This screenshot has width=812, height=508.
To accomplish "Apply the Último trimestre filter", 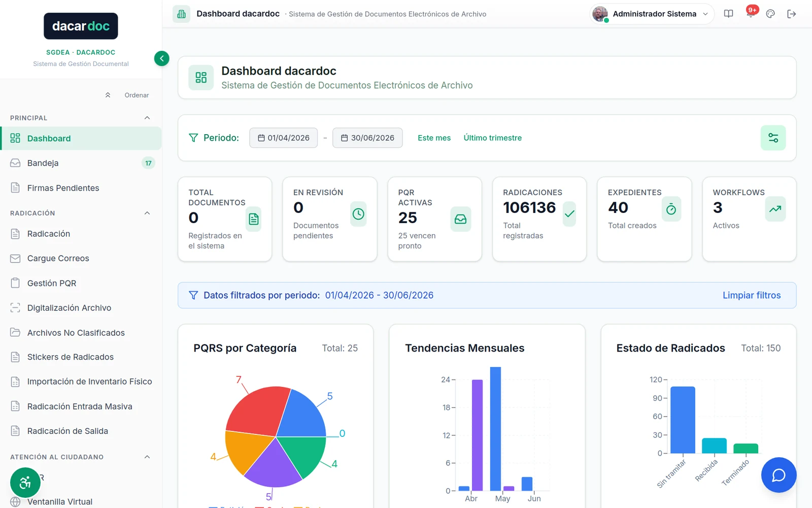I will [492, 138].
